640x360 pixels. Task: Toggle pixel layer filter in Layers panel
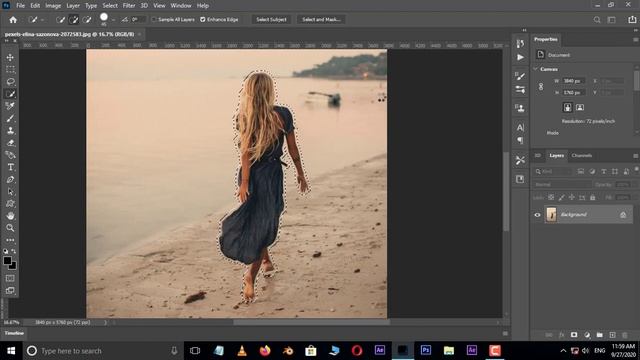pos(580,171)
